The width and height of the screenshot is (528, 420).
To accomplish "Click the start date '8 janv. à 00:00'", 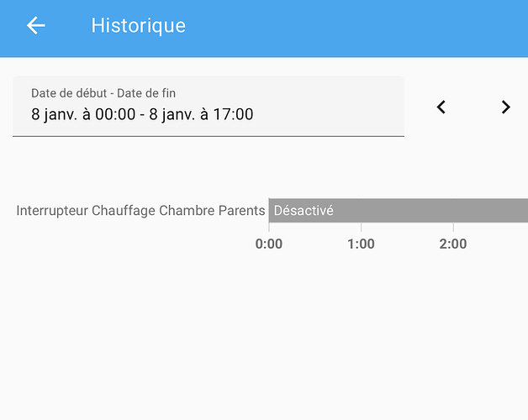I will point(83,114).
